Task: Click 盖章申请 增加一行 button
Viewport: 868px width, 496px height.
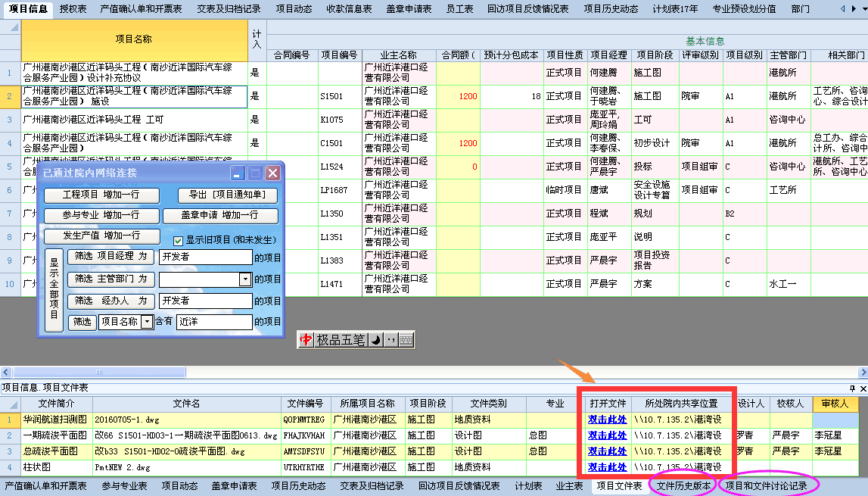Action: click(219, 215)
